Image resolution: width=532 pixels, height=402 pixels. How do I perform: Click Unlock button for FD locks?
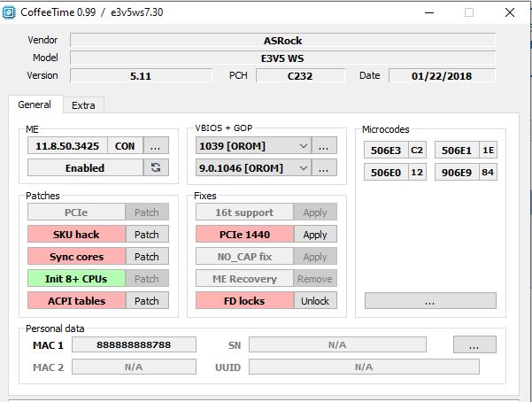(315, 301)
